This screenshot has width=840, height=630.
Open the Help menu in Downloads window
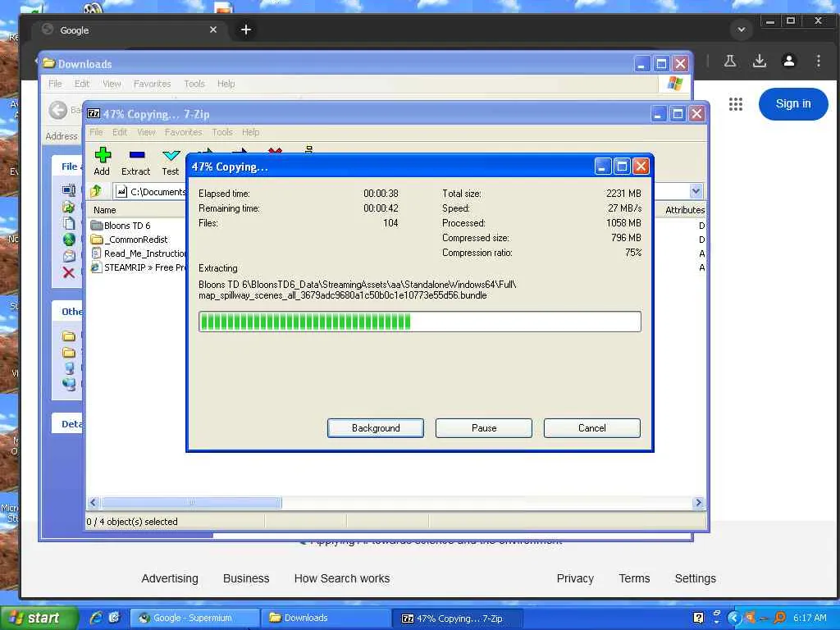pyautogui.click(x=226, y=84)
